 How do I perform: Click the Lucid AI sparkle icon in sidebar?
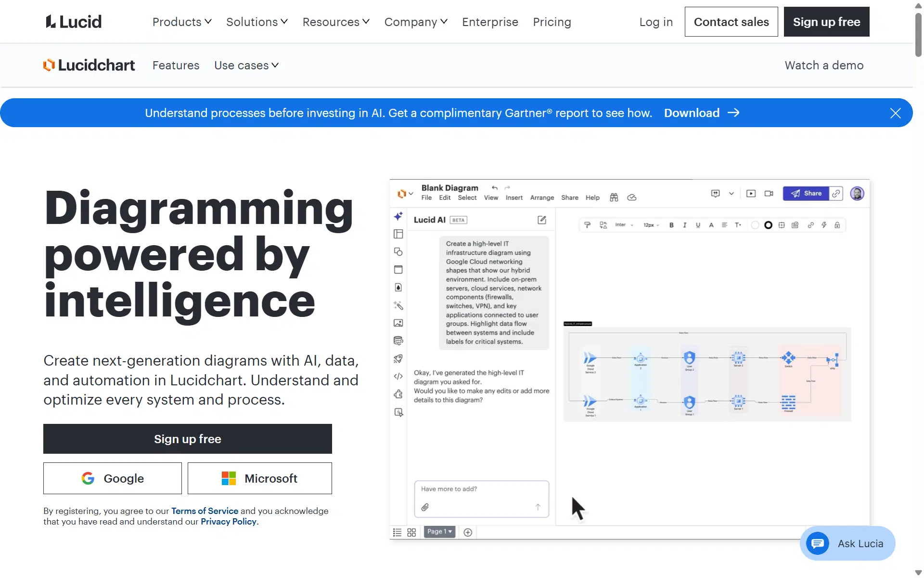click(398, 216)
